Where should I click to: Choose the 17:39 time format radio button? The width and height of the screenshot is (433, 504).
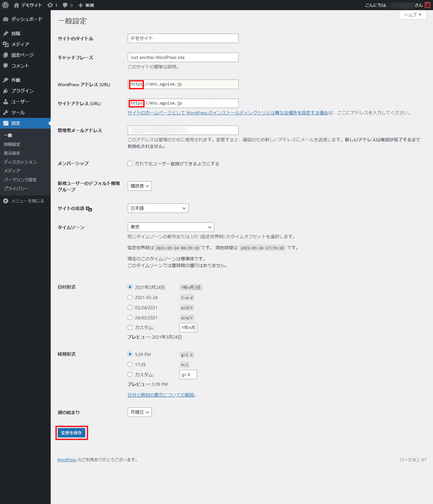click(x=129, y=364)
